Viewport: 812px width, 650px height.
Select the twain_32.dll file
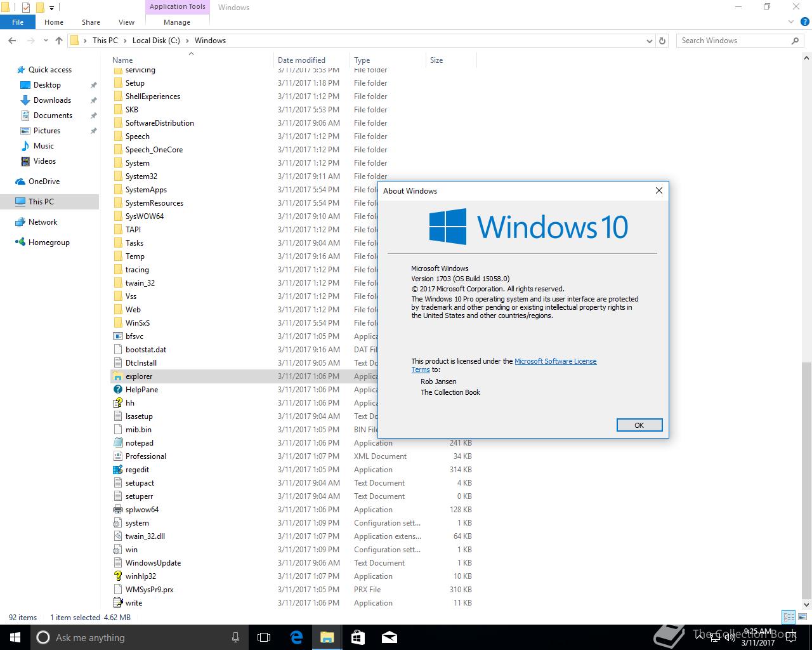point(145,536)
